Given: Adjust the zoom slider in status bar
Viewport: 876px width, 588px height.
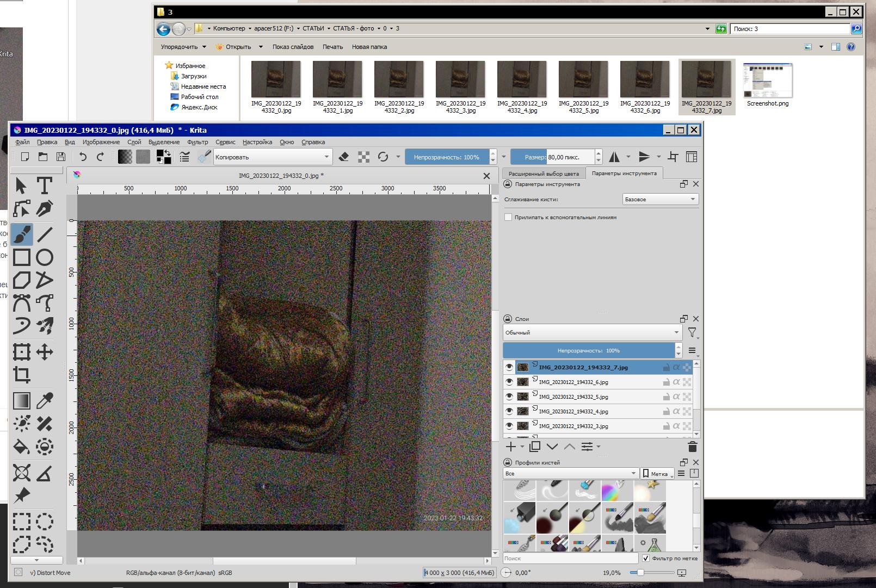Looking at the screenshot, I should pyautogui.click(x=641, y=573).
